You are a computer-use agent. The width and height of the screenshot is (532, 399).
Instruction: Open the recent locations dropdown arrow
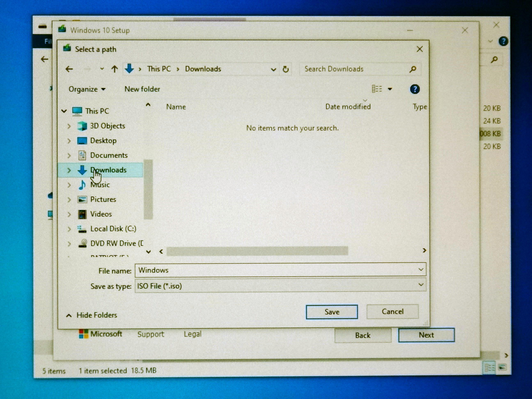(102, 69)
